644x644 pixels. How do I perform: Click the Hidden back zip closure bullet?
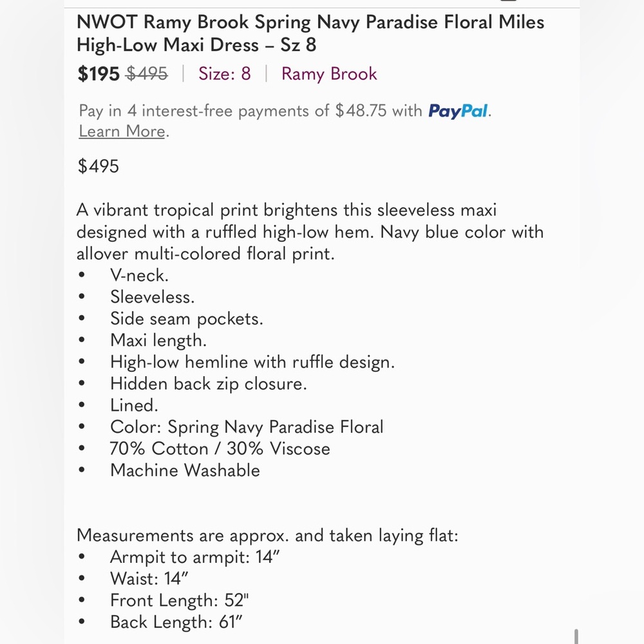click(209, 384)
